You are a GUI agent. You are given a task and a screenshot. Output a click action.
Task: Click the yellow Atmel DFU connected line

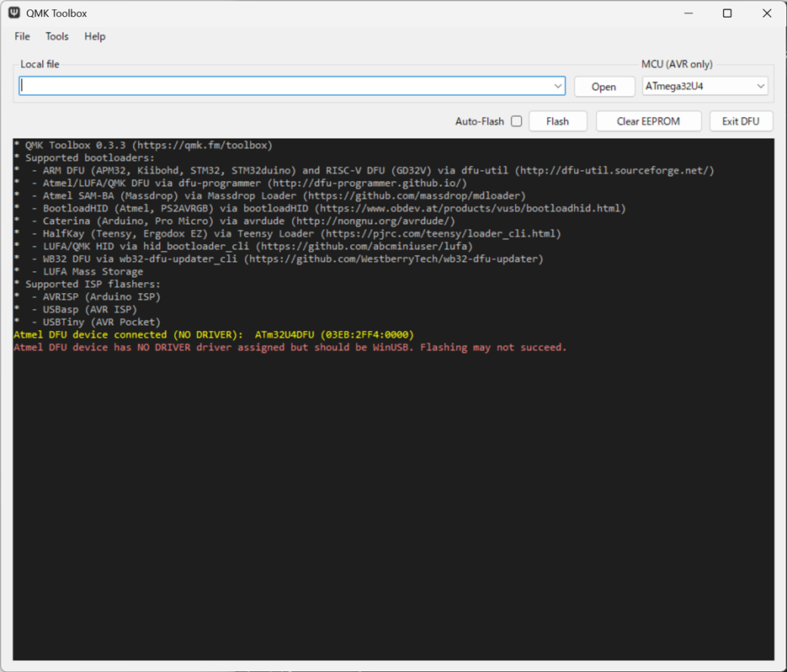(x=214, y=334)
